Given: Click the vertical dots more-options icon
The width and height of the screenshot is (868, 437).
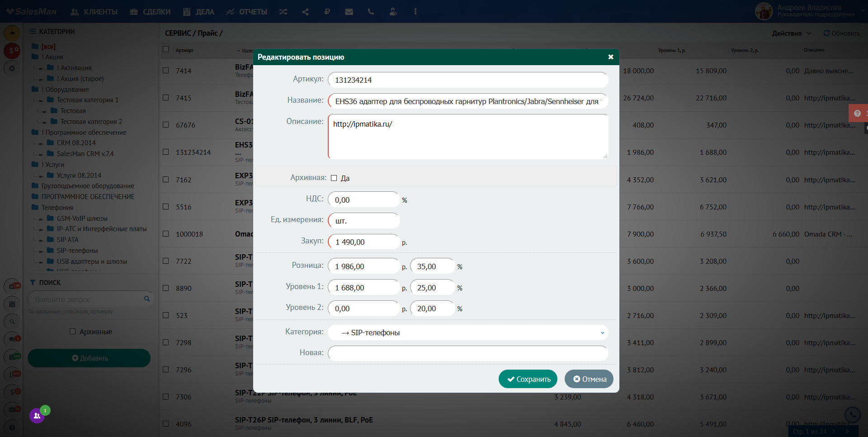Looking at the screenshot, I should click(x=415, y=12).
